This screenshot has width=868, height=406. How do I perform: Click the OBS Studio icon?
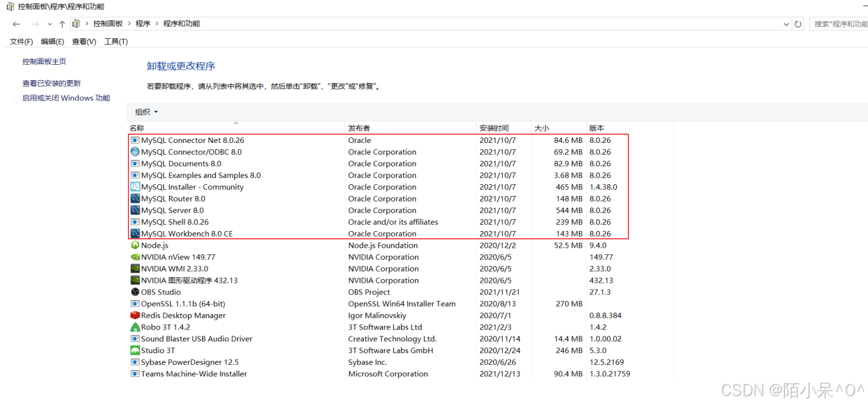pyautogui.click(x=135, y=293)
